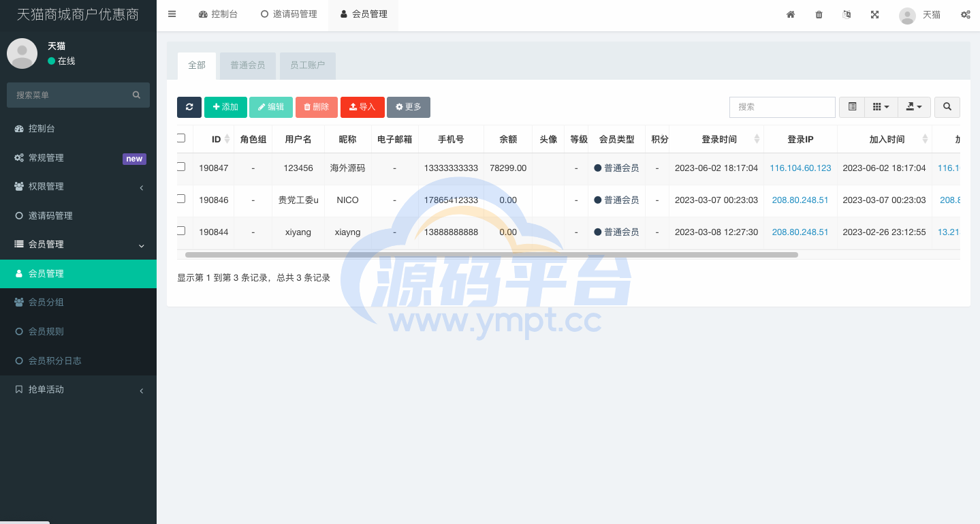This screenshot has width=980, height=524.
Task: Tick the select-all checkbox in table header
Action: [181, 138]
